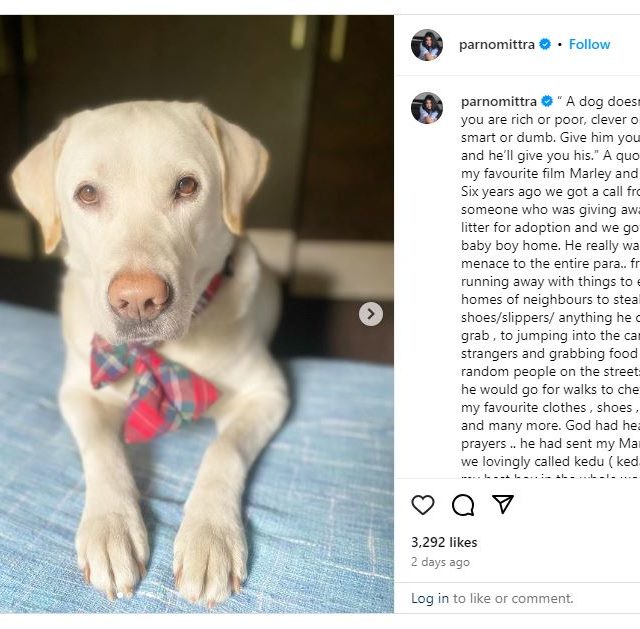Go to the next photo with the chevron arrow

[371, 314]
